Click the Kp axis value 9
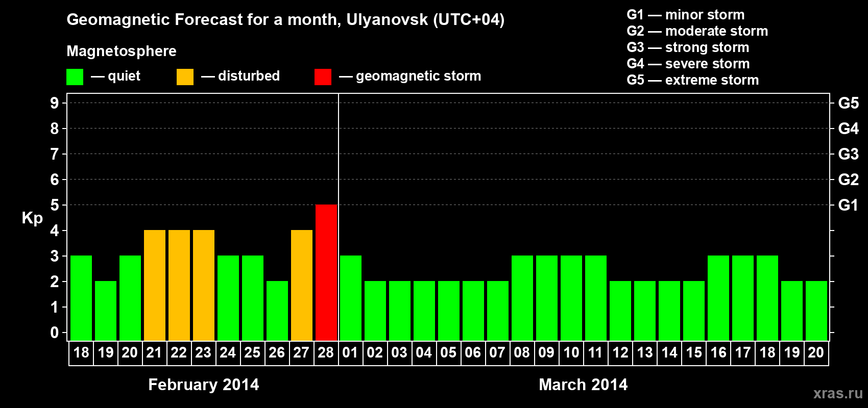The height and width of the screenshot is (408, 868). coord(55,103)
